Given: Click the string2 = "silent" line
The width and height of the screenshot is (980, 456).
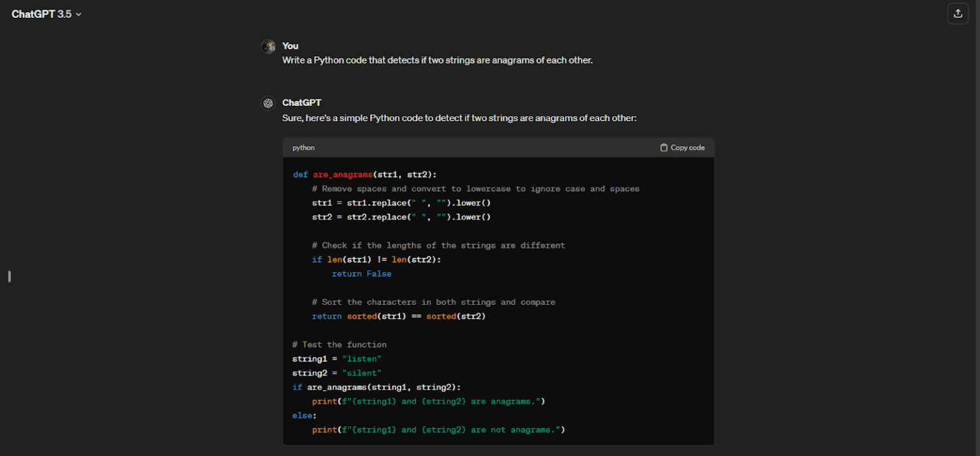Looking at the screenshot, I should (x=336, y=373).
